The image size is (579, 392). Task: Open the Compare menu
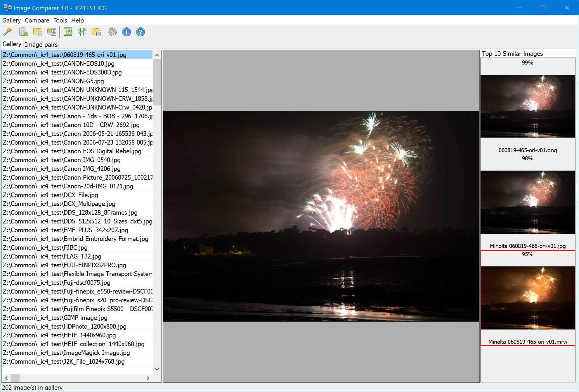click(x=37, y=20)
